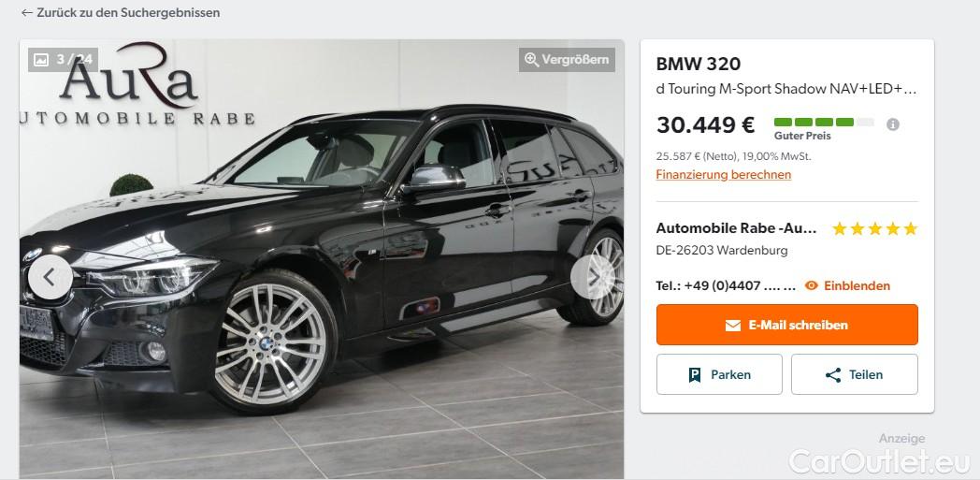980x480 pixels.
Task: Show next car photo with right chevron
Action: tap(593, 276)
